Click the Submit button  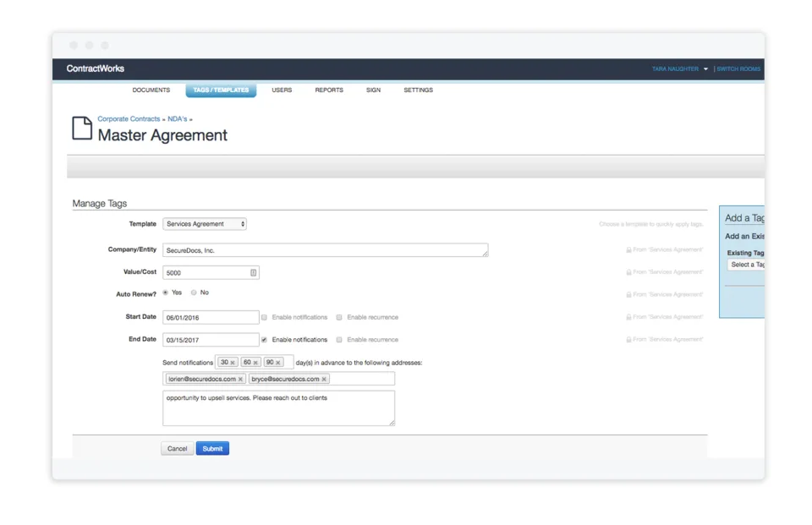point(212,448)
